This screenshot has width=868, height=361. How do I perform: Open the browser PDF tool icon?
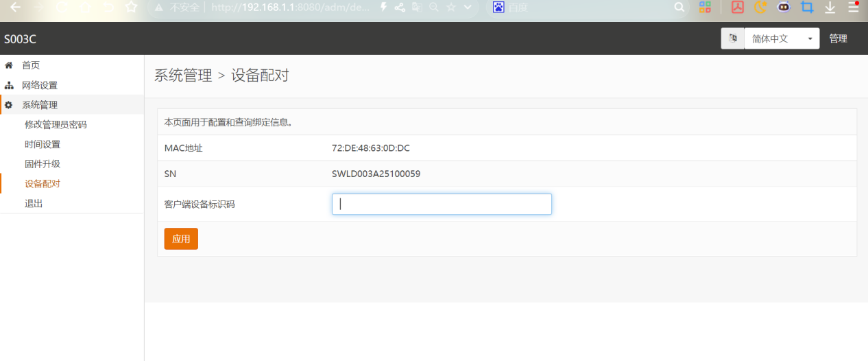tap(738, 8)
